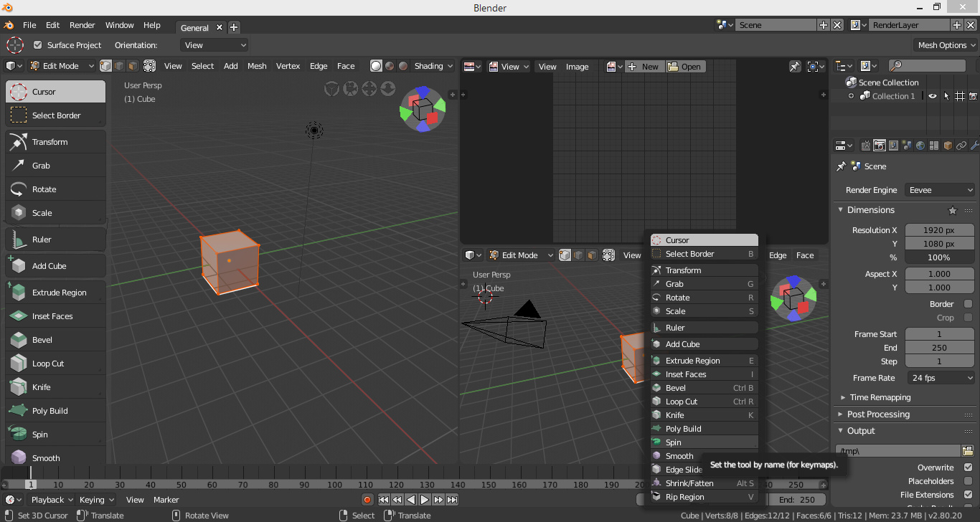
Task: Open the Mesh Options popover button
Action: pyautogui.click(x=946, y=45)
